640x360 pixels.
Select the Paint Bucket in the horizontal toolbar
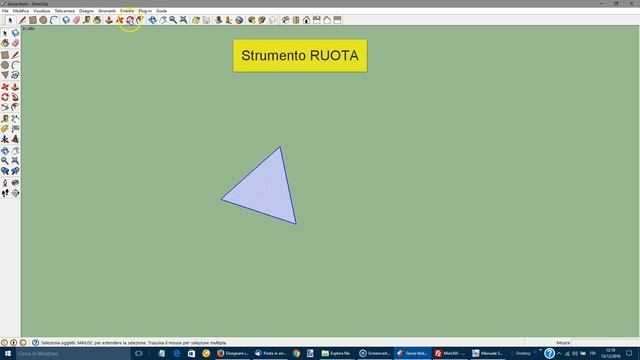click(97, 20)
